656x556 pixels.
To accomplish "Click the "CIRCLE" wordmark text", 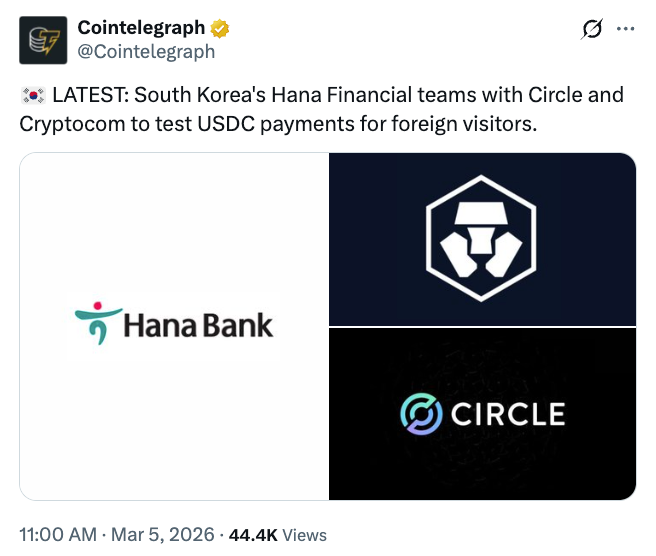I will click(x=507, y=414).
